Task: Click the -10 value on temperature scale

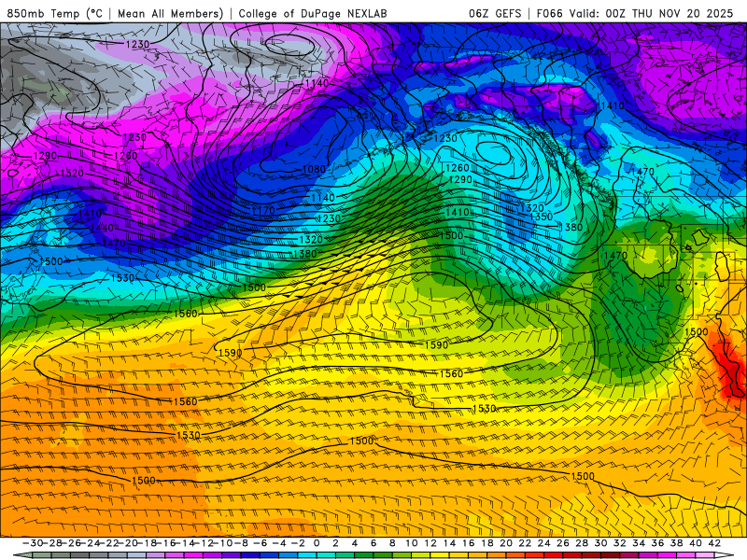Action: tap(222, 543)
